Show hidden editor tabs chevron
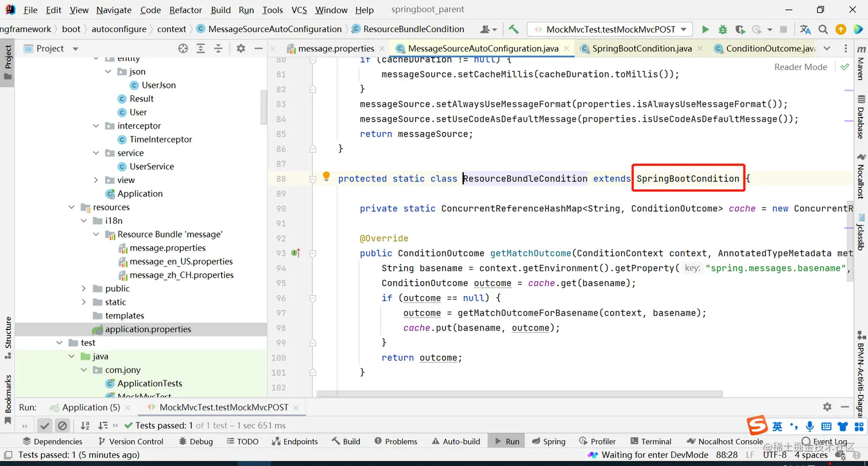The width and height of the screenshot is (868, 466). [x=827, y=49]
